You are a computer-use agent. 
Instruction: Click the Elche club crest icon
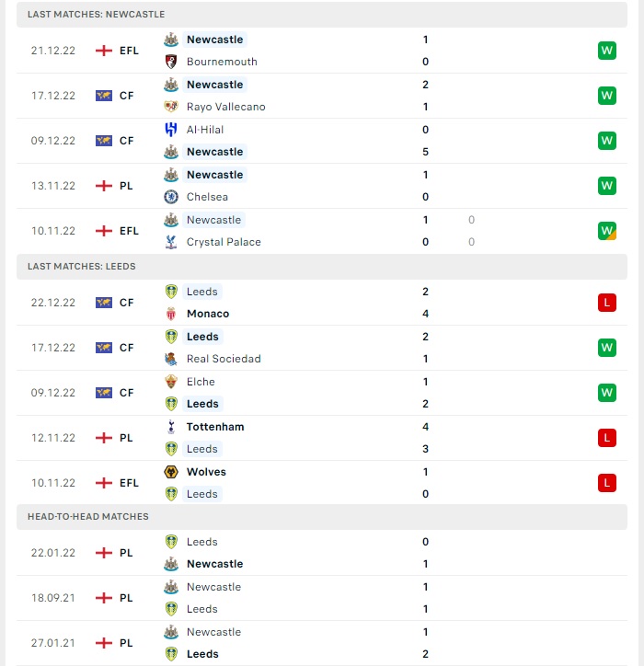[171, 382]
